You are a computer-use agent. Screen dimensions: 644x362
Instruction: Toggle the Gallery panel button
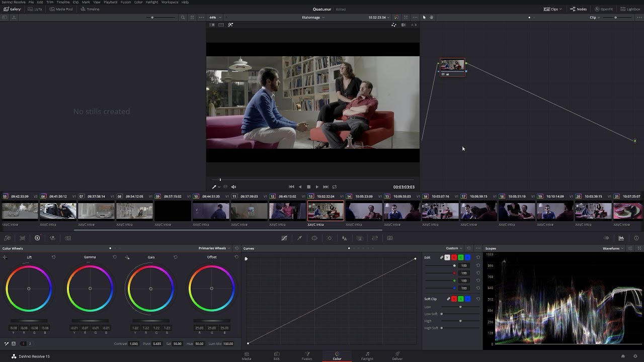(x=12, y=9)
